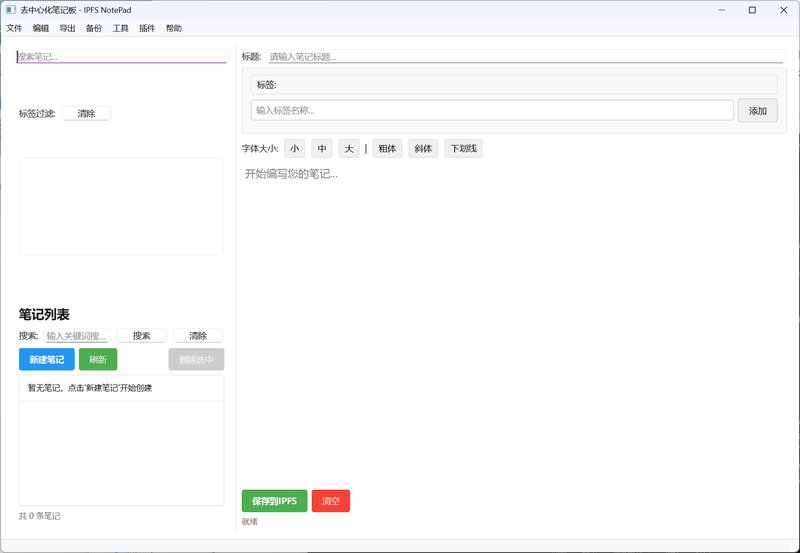Refresh the note list with 刷新
800x553 pixels.
click(98, 359)
